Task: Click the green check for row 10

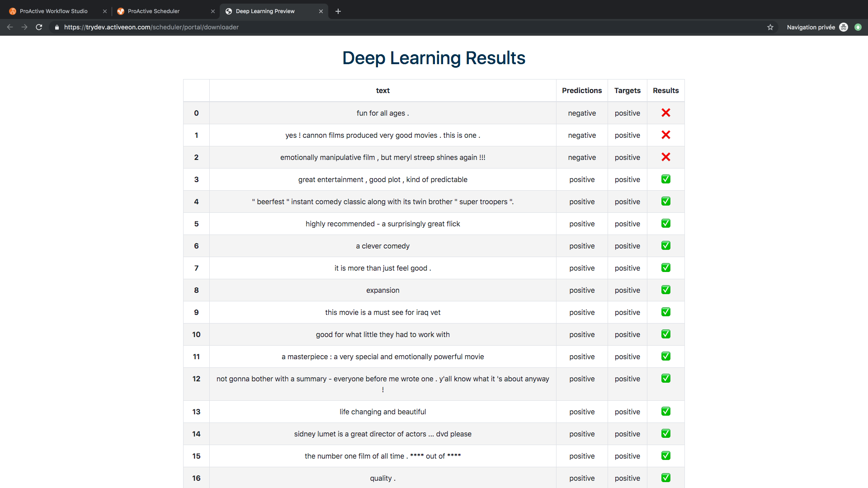Action: [x=666, y=334]
